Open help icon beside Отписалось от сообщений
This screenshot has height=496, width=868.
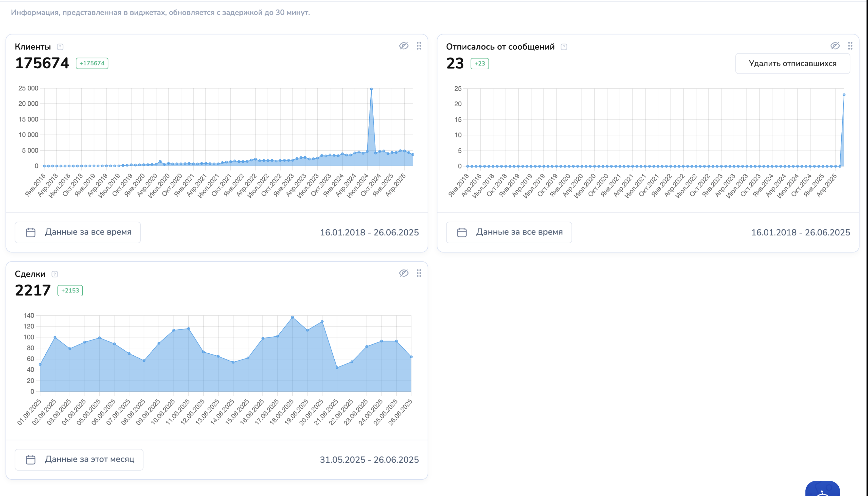[564, 47]
